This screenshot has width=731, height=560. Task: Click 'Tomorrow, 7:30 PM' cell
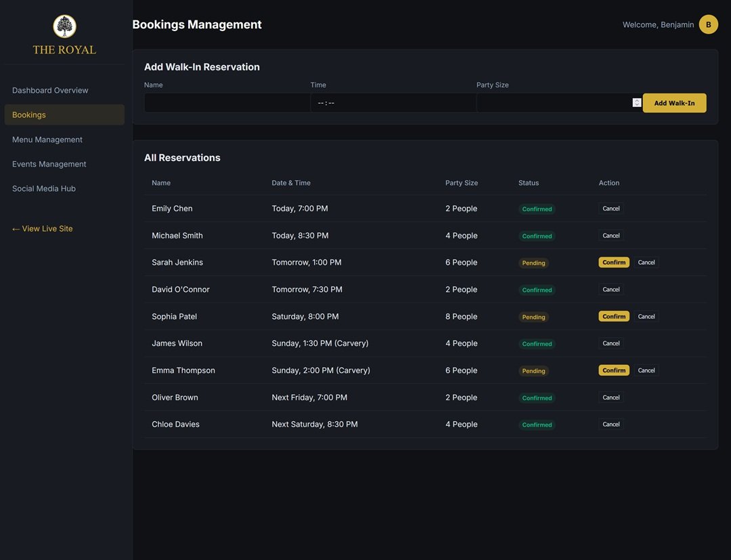coord(307,290)
